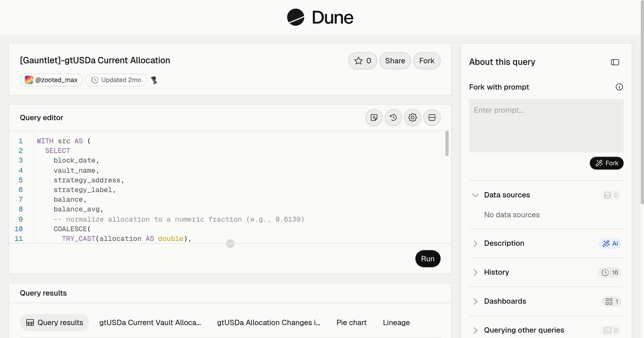Screen dimensions: 644x338
Task: Click the query title text
Action: pos(95,60)
